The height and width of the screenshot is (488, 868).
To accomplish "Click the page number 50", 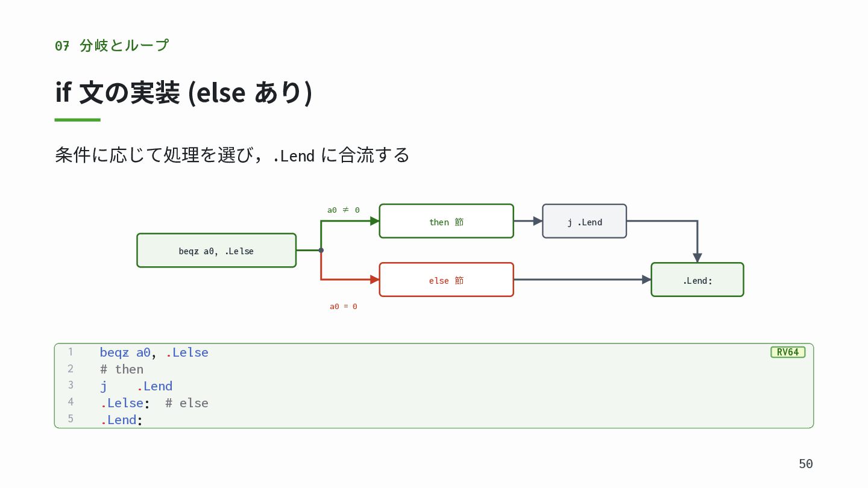I will point(806,464).
